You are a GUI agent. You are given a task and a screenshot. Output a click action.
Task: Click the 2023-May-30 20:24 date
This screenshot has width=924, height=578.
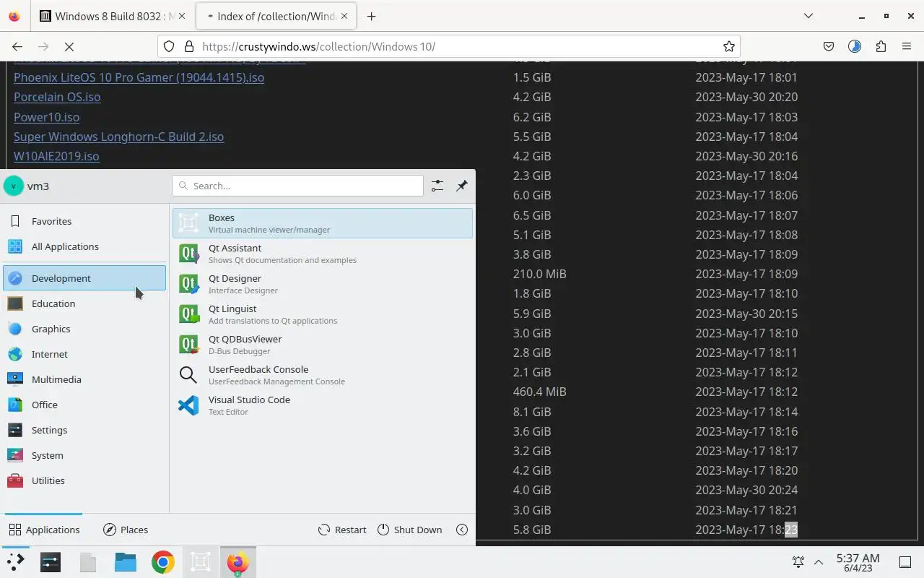pos(746,490)
